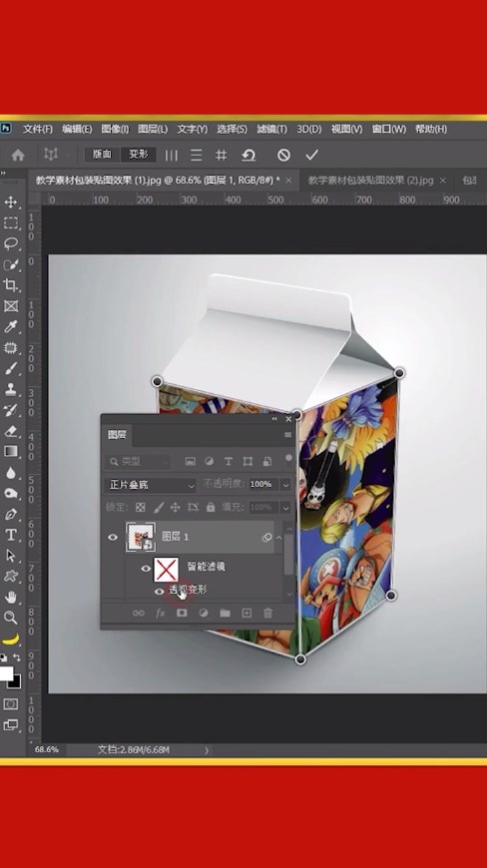The height and width of the screenshot is (868, 487).
Task: Commit transform with the checkmark icon
Action: coord(312,155)
